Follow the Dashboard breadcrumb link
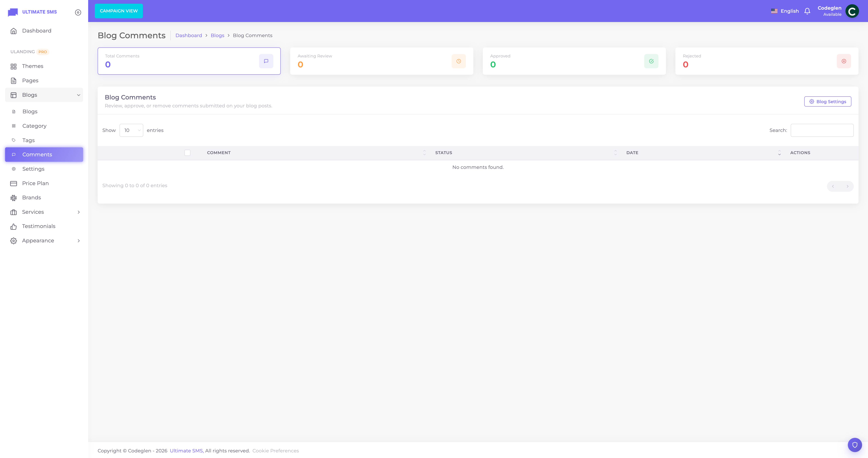 tap(189, 35)
